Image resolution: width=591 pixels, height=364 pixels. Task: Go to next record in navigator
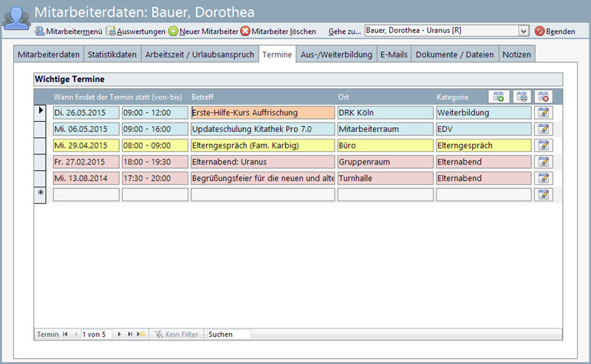tap(120, 334)
